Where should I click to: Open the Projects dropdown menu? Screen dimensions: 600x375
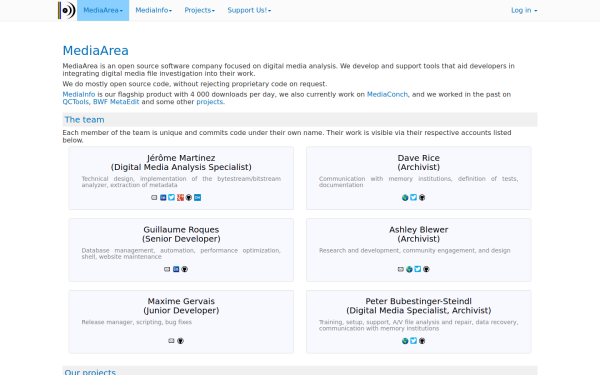200,10
